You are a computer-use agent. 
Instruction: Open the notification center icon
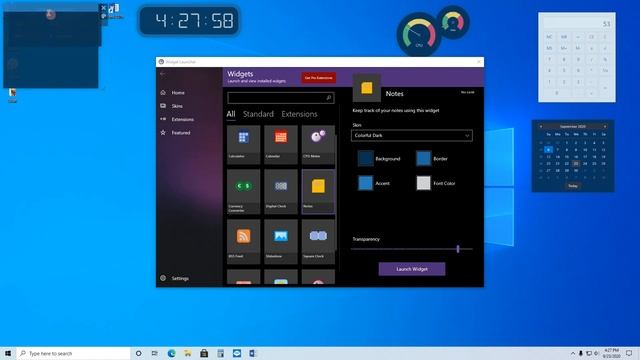[x=629, y=353]
